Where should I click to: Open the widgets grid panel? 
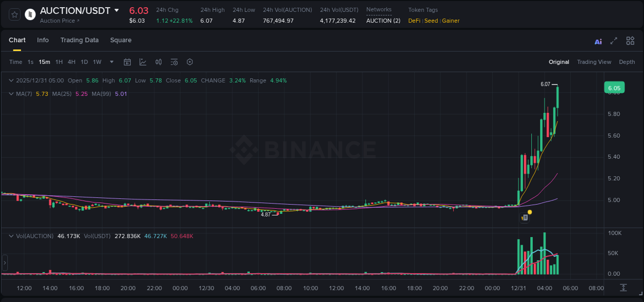[x=630, y=40]
